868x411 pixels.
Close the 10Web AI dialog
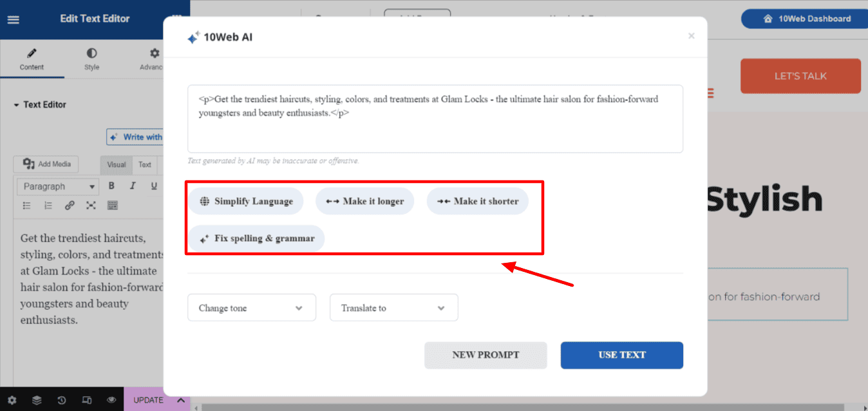(x=692, y=36)
